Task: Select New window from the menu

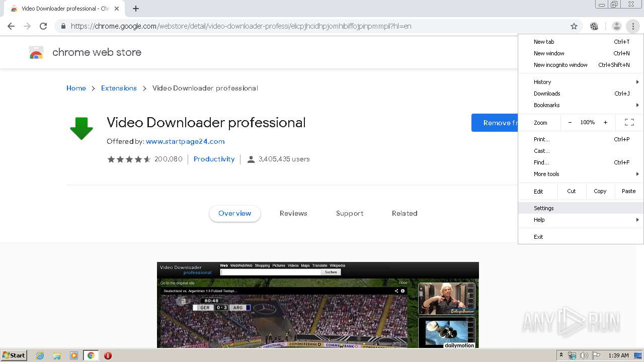Action: (581, 53)
